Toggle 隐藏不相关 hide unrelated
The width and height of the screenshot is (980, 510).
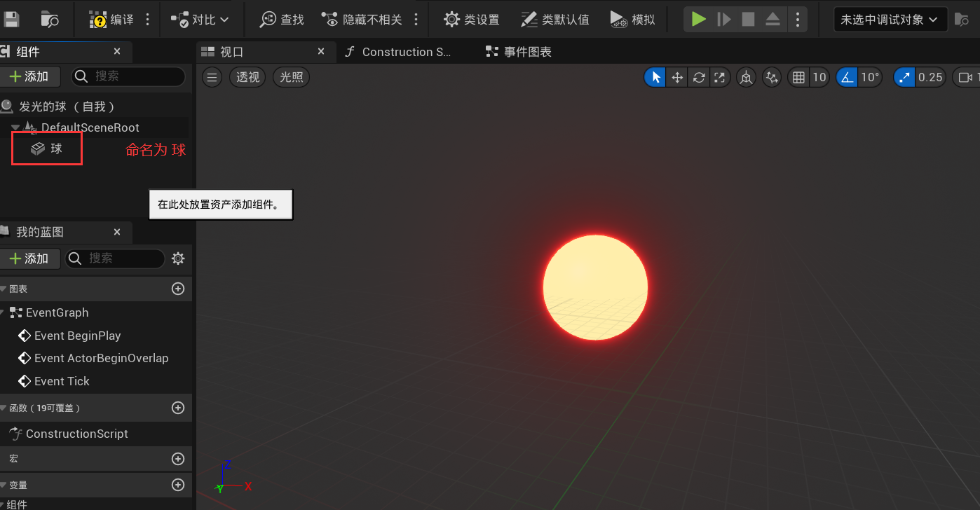pyautogui.click(x=362, y=20)
